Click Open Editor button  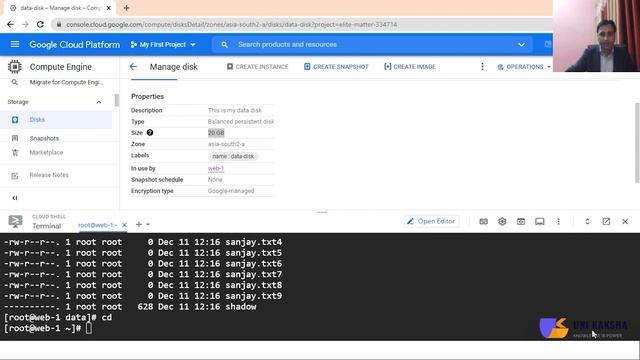[431, 221]
